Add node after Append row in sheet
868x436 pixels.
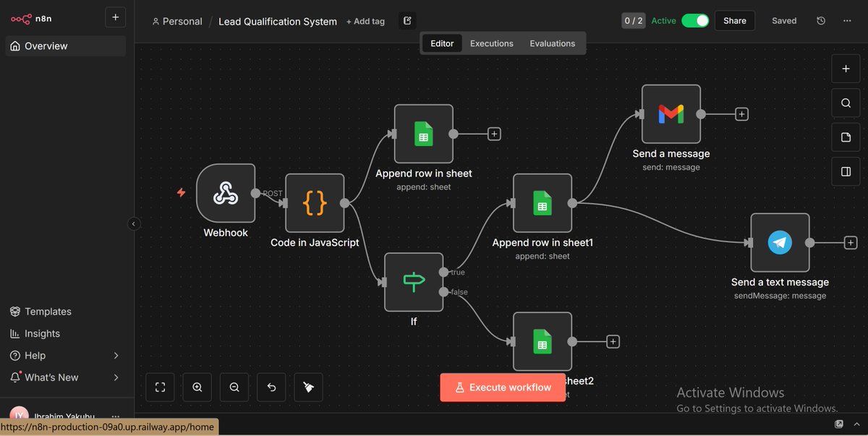click(x=494, y=134)
